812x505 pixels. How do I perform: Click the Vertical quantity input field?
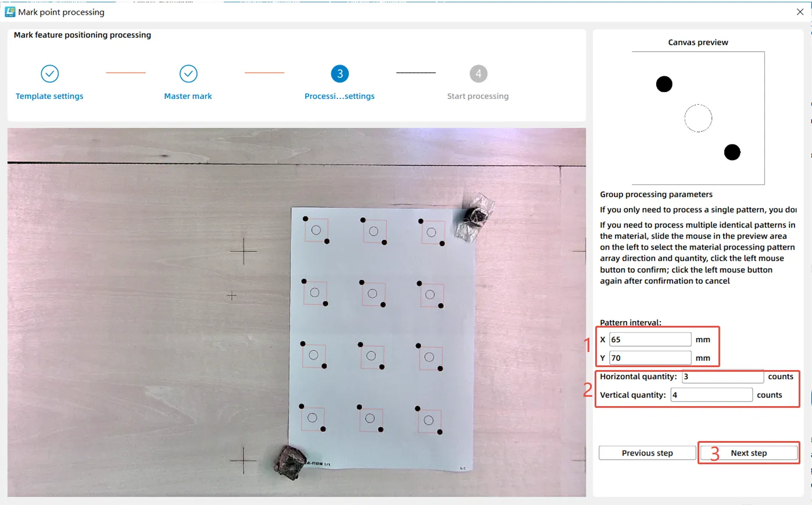coord(711,394)
